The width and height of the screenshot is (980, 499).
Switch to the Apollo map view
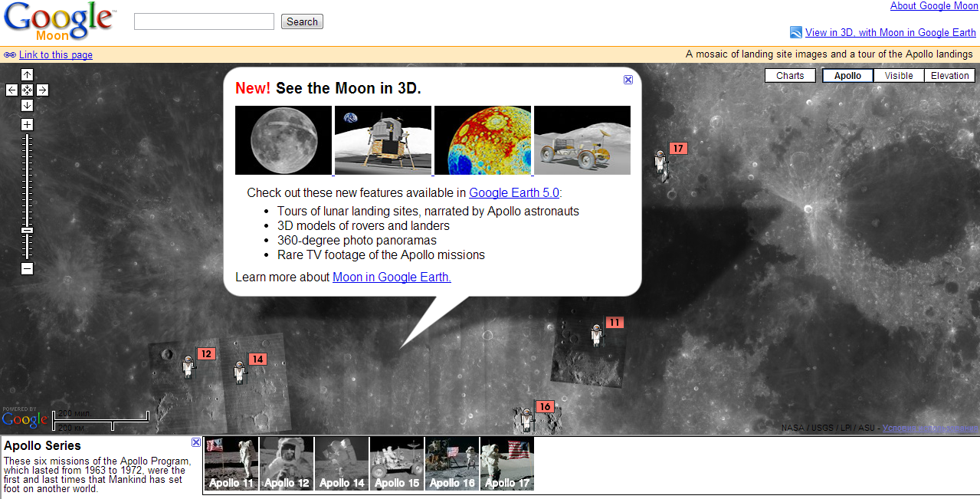847,75
